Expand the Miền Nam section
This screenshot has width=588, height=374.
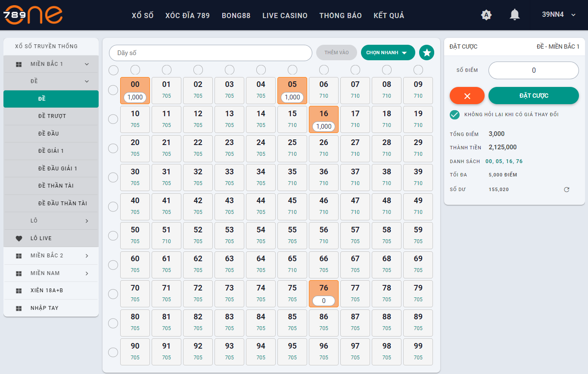click(51, 273)
